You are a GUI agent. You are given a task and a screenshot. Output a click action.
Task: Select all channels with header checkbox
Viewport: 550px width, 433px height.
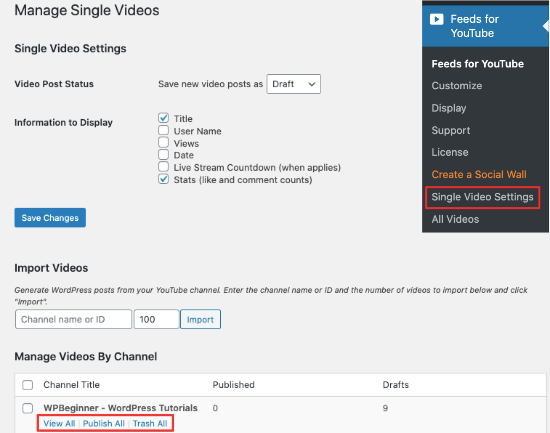point(28,385)
